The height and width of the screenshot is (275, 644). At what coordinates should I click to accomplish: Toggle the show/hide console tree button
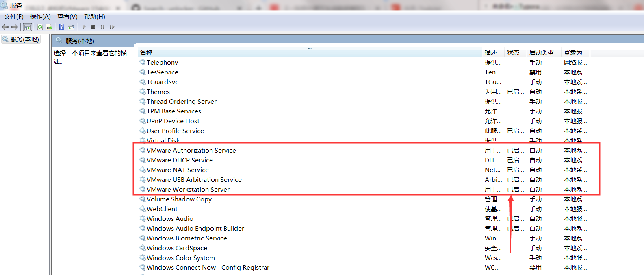[x=28, y=27]
